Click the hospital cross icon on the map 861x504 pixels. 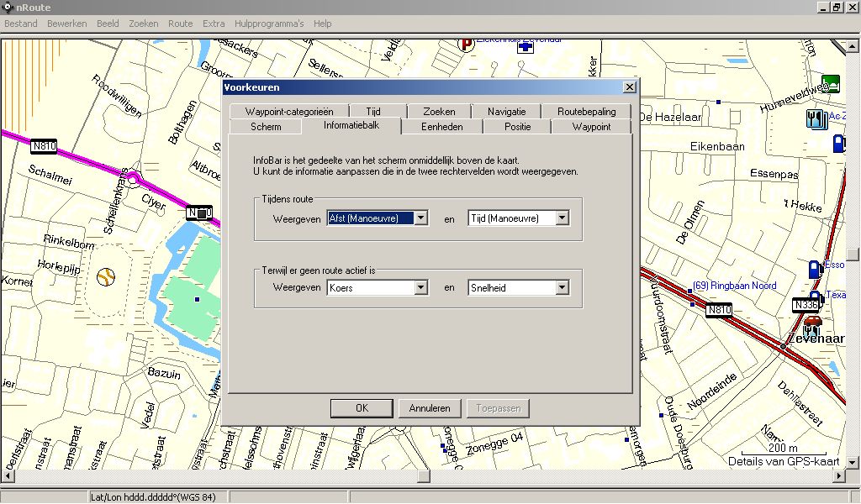tap(526, 47)
